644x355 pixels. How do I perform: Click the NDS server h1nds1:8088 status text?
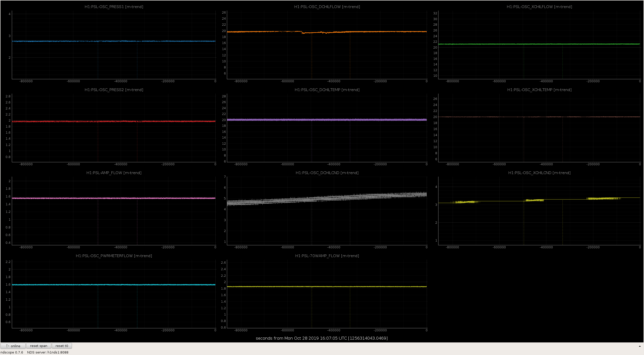48,352
